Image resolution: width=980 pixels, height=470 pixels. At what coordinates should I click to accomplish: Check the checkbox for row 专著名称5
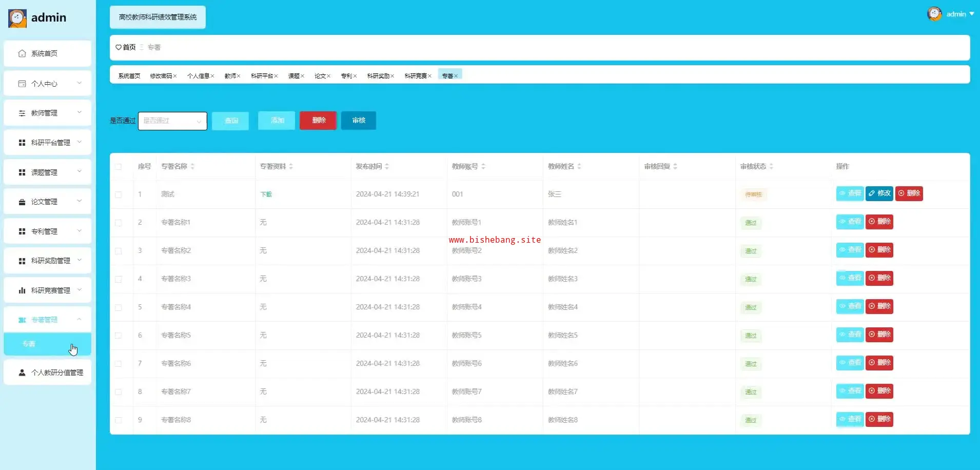coord(119,336)
